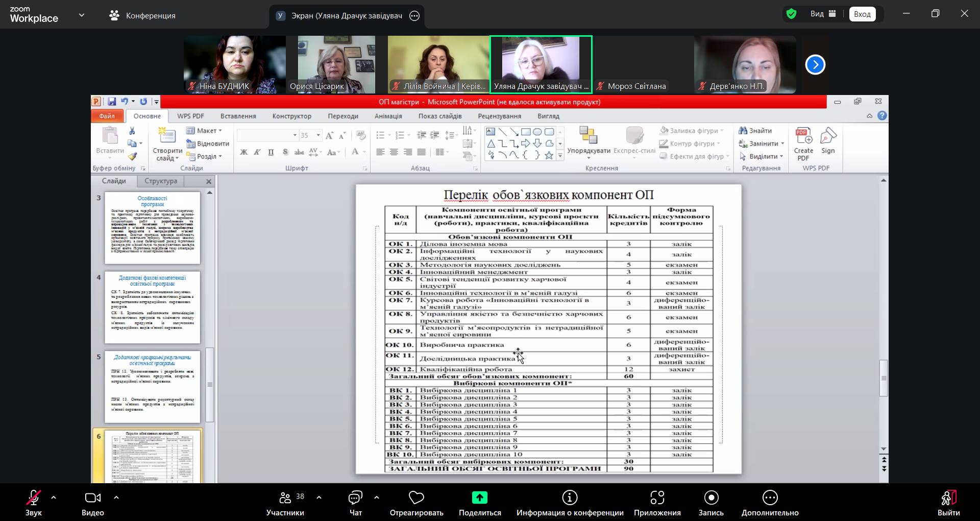
Task: Open screen share options ellipsis menu
Action: (x=414, y=16)
